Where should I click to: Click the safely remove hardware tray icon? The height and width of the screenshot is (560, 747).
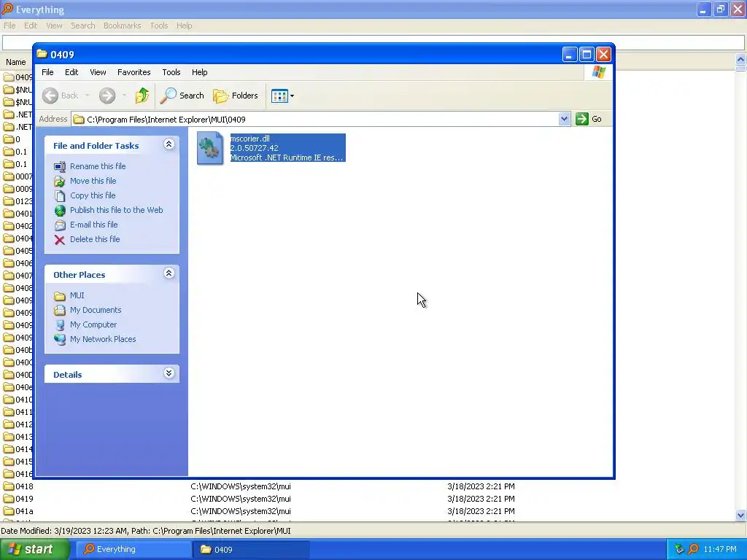pyautogui.click(x=679, y=550)
